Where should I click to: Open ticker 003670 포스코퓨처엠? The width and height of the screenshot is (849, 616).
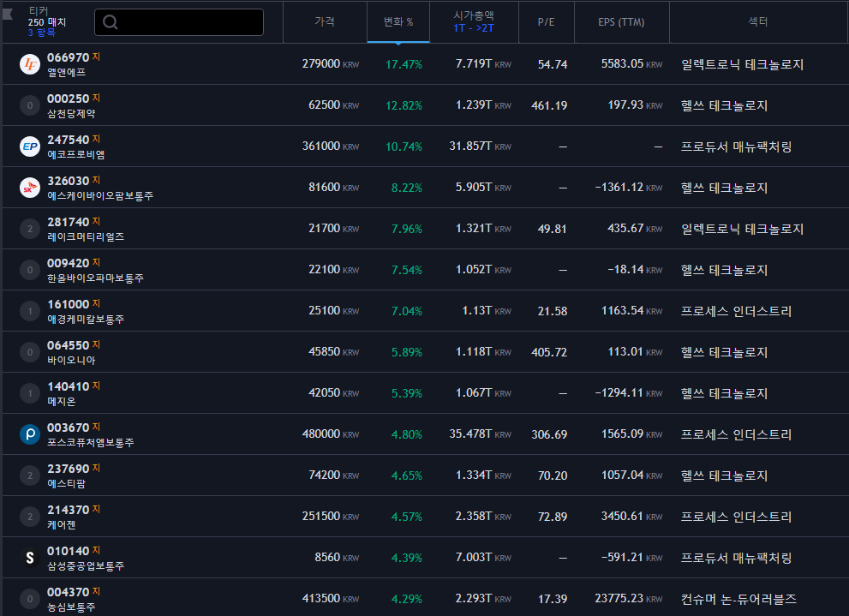pyautogui.click(x=68, y=428)
